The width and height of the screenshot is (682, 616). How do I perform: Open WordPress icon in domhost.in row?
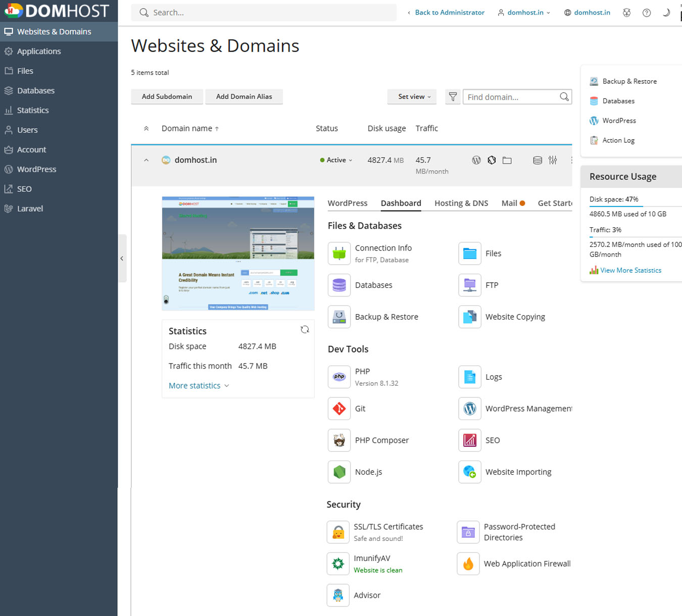coord(476,160)
